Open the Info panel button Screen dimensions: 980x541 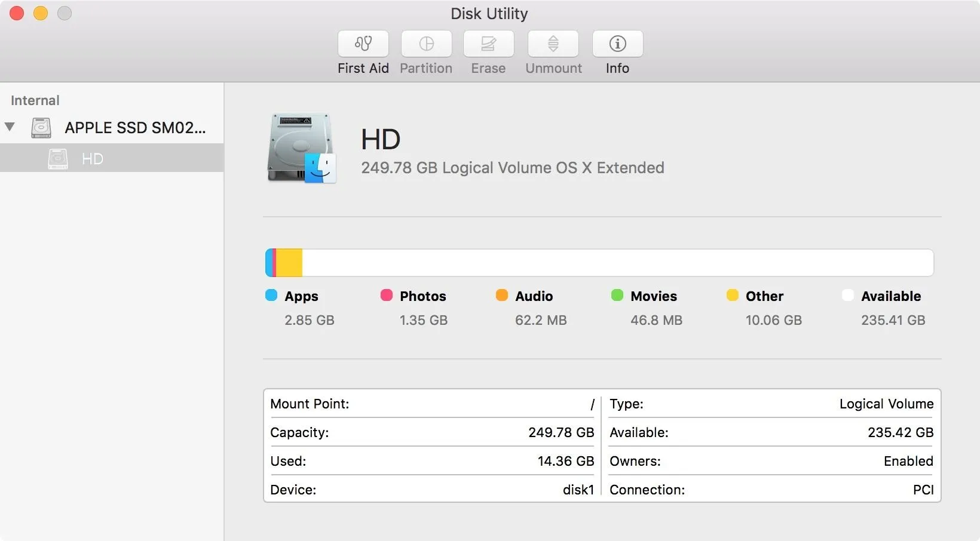coord(618,44)
